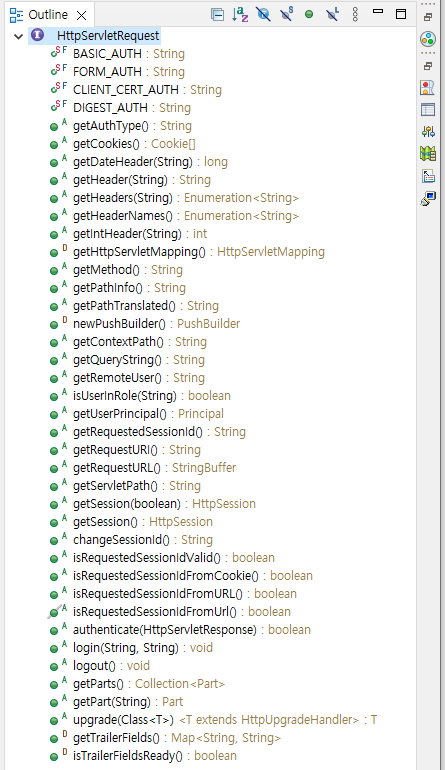
Task: Select the changeSessionId() : String row
Action: (132, 540)
